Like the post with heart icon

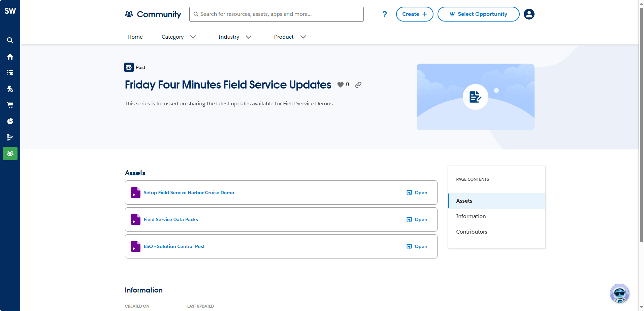click(x=341, y=85)
